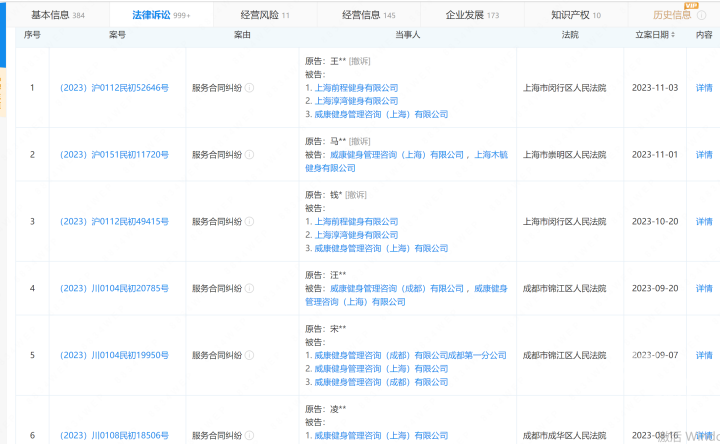The height and width of the screenshot is (444, 720).
Task: Select date 2023-10-20 cell
Action: pos(655,221)
